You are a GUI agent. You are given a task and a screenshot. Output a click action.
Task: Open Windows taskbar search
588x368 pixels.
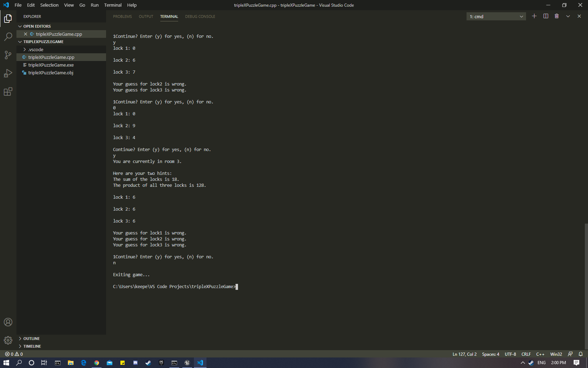click(x=19, y=363)
